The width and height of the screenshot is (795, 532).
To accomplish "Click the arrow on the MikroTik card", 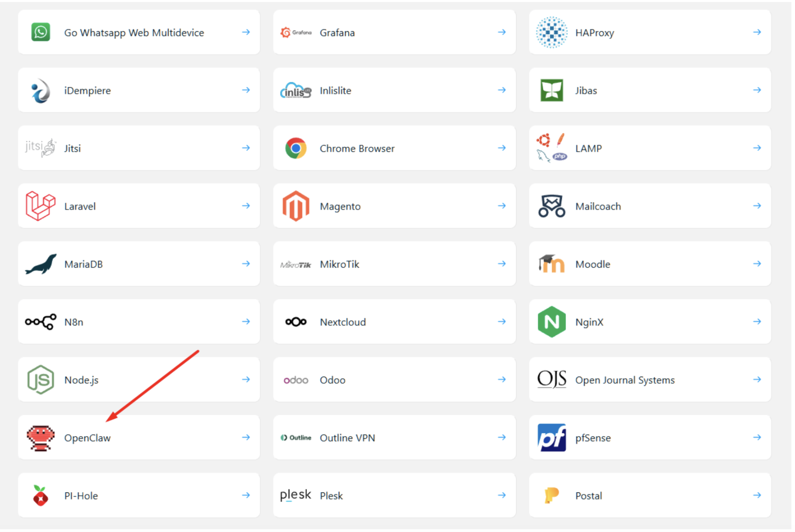I will pyautogui.click(x=501, y=264).
